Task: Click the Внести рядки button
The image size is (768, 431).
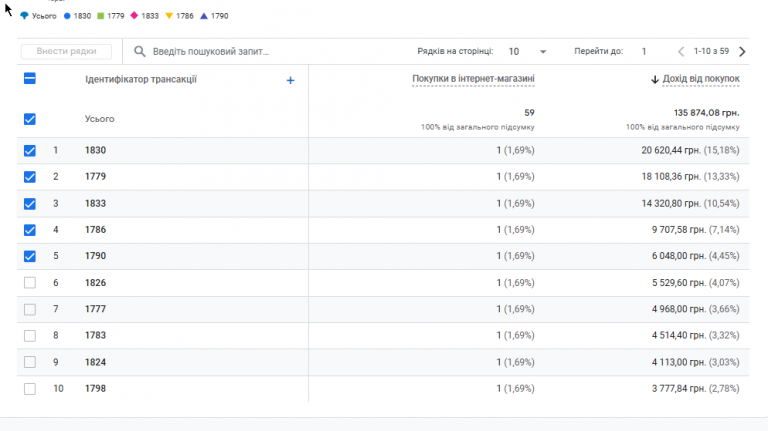Action: tap(67, 51)
